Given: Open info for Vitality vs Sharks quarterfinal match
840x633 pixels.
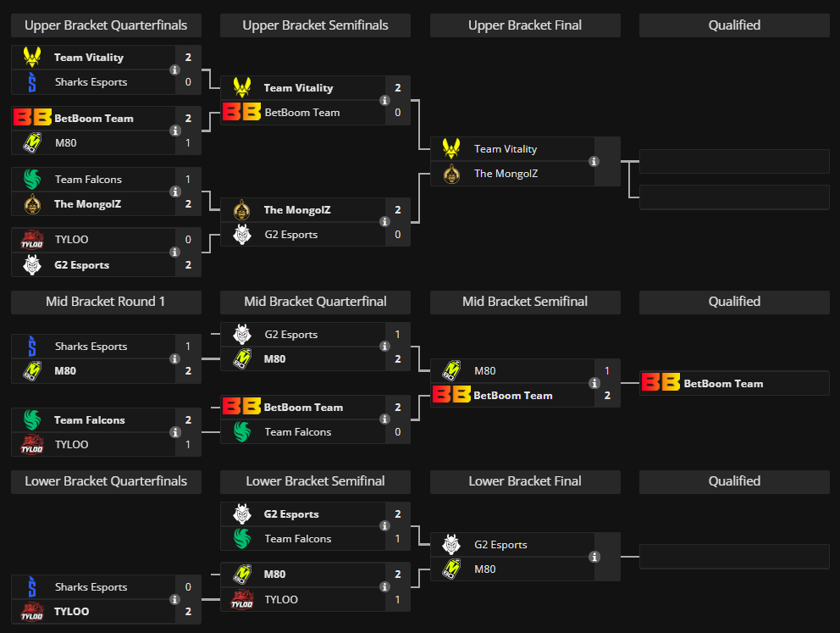Looking at the screenshot, I should click(x=174, y=70).
